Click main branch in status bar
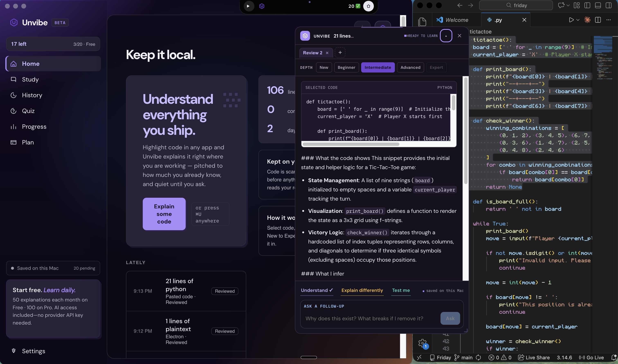Viewport: 618px width, 364px height. (x=463, y=358)
